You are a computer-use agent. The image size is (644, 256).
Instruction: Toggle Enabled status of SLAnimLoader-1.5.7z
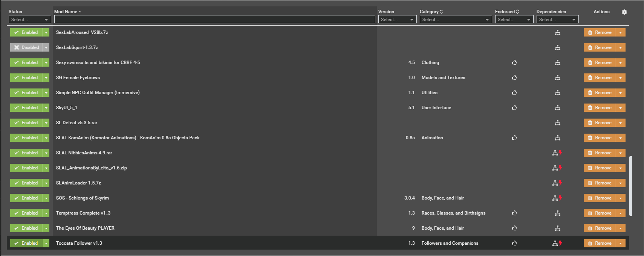point(26,183)
